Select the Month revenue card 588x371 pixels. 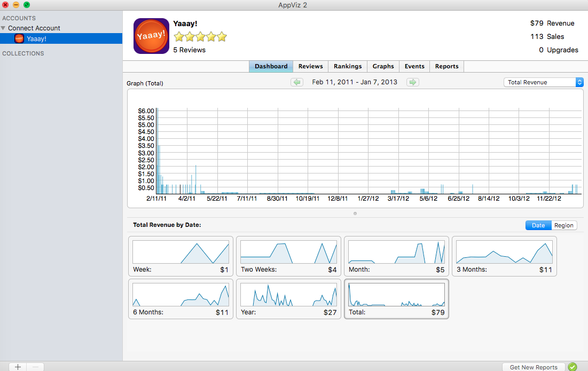click(396, 256)
